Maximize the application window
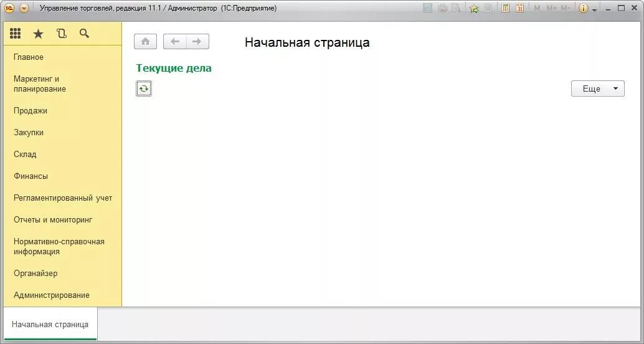Viewport: 644px width, 344px height. (622, 8)
